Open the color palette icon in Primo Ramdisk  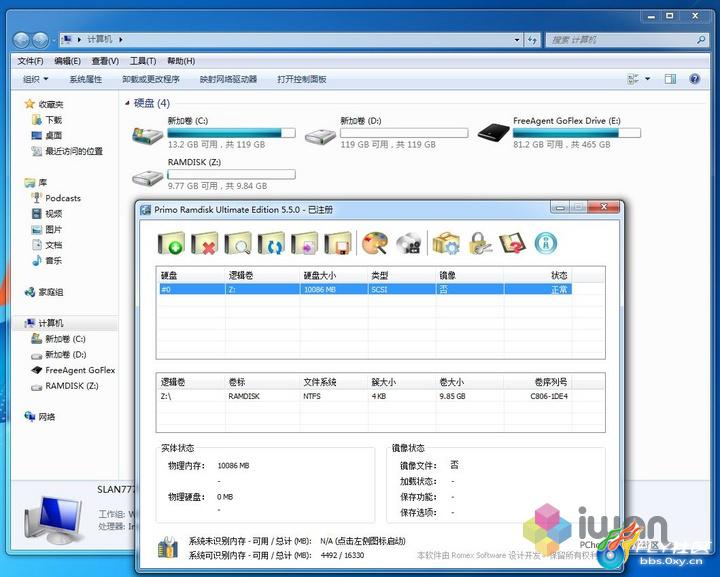[375, 243]
